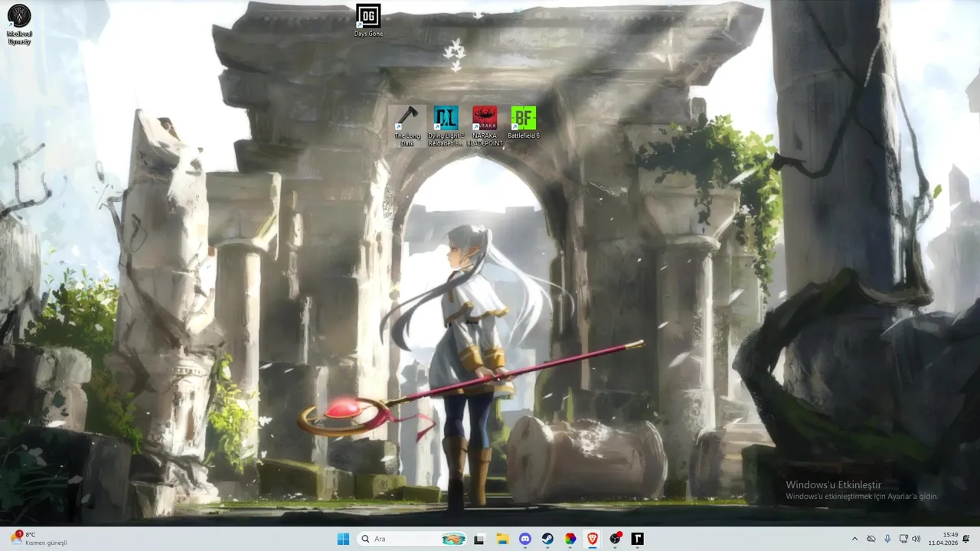Screen dimensions: 980x551
Task: Open Steam from the taskbar
Action: (x=548, y=539)
